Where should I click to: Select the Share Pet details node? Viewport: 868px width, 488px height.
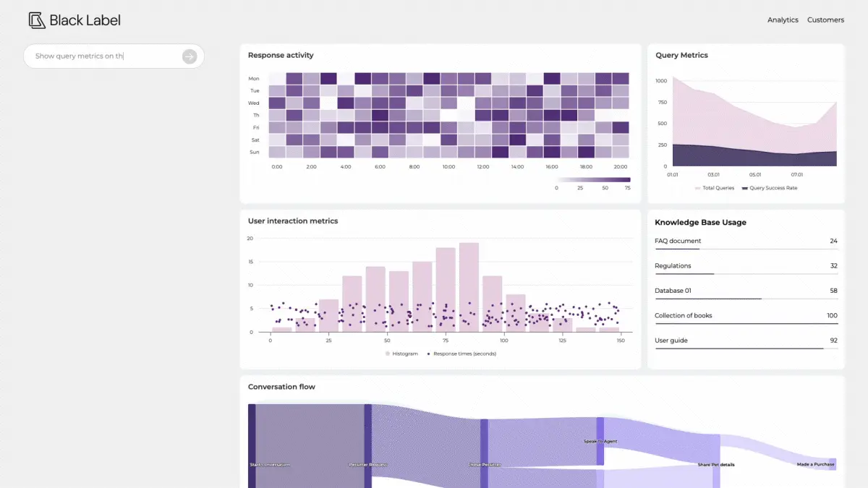[716, 463]
